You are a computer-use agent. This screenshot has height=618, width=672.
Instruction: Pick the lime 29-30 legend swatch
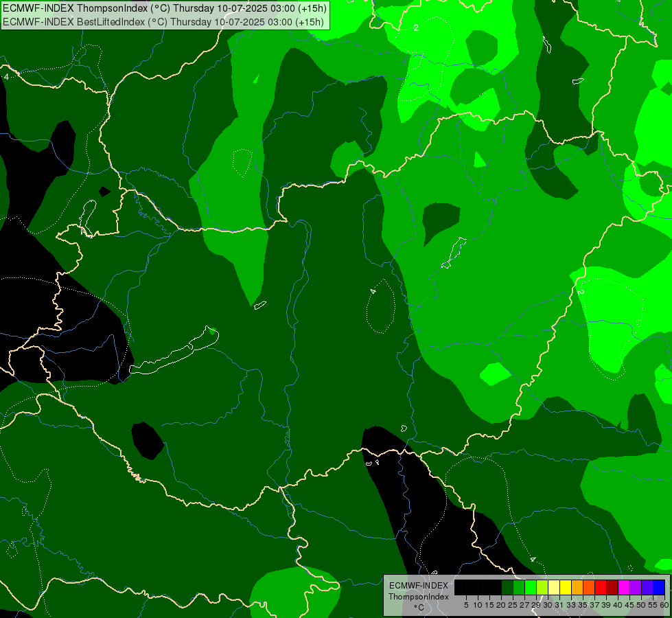(x=542, y=587)
